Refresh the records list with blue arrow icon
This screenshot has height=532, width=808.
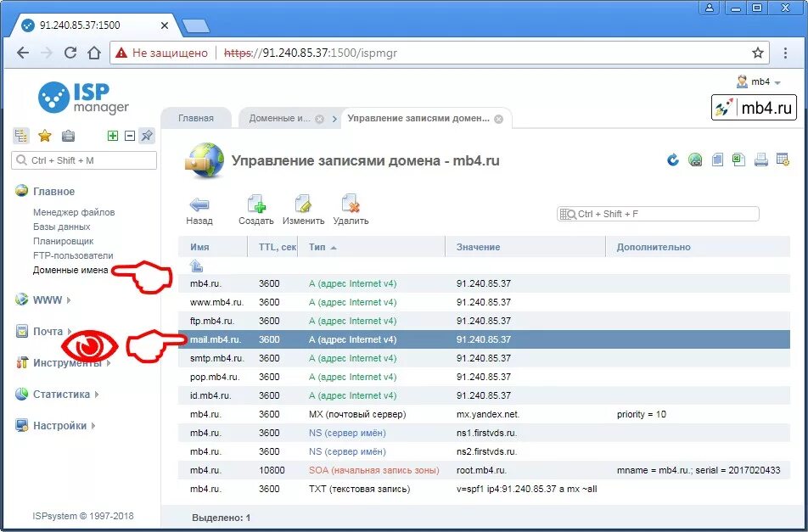pyautogui.click(x=672, y=160)
